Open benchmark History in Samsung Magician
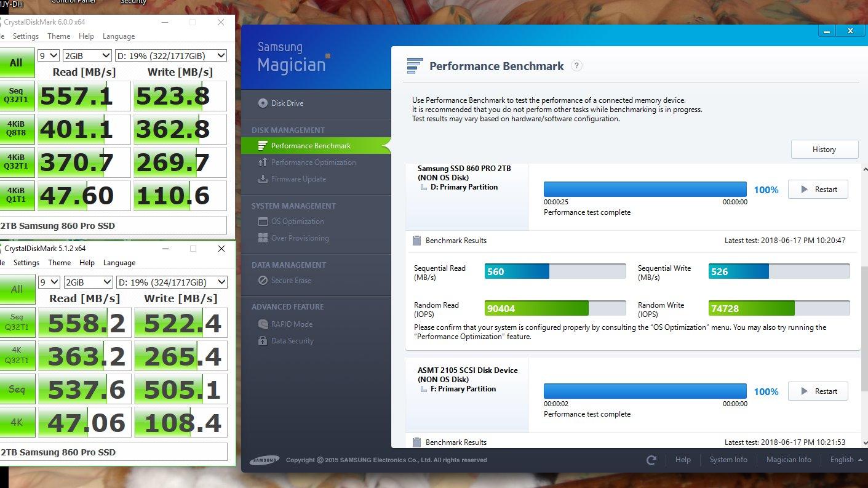 [x=824, y=150]
